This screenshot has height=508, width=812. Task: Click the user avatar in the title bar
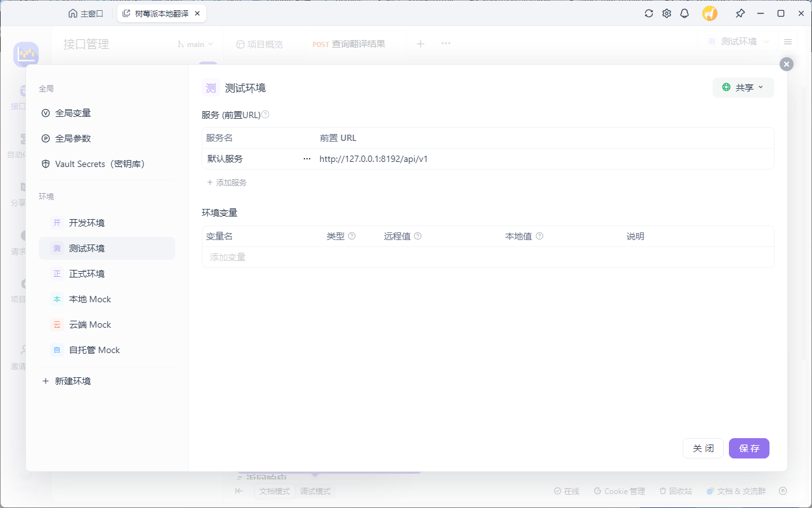[x=710, y=13]
